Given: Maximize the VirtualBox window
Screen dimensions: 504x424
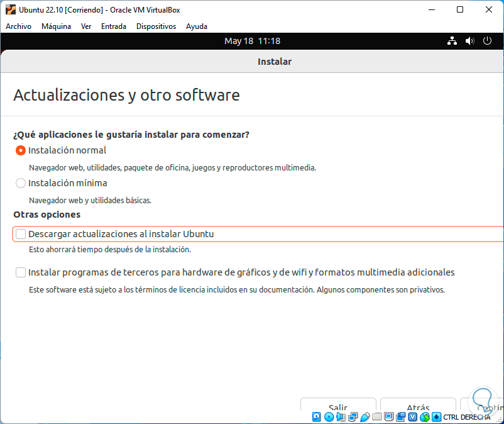Looking at the screenshot, I should (x=460, y=9).
